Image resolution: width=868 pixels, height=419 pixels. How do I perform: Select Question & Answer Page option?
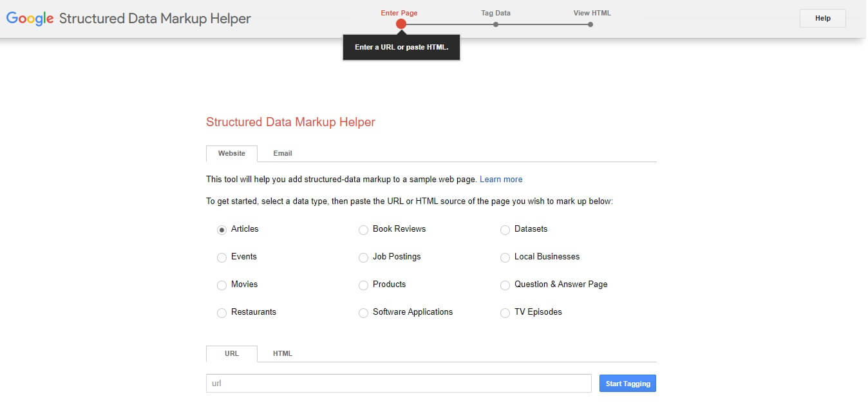pyautogui.click(x=505, y=284)
